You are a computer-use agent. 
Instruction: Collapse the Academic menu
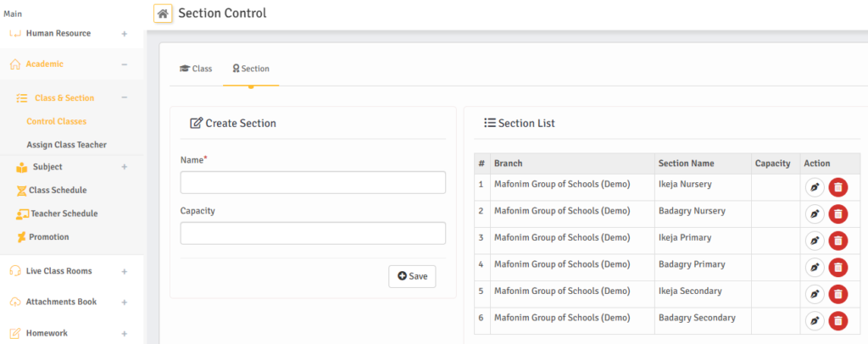click(x=125, y=64)
